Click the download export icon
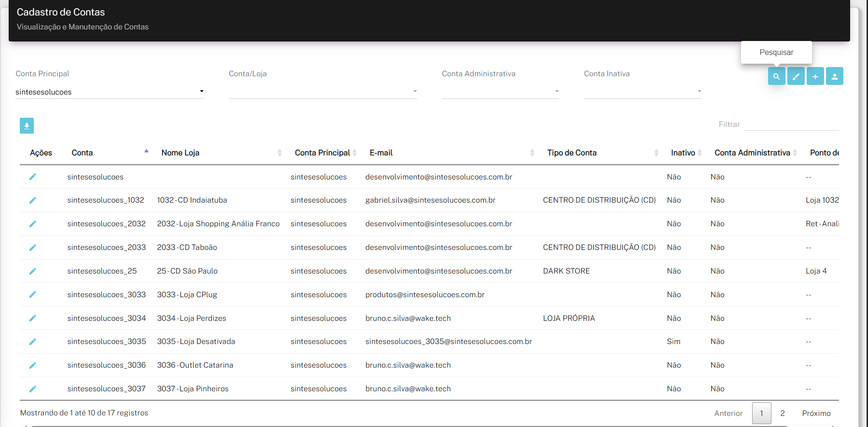Viewport: 868px width, 427px height. tap(27, 125)
